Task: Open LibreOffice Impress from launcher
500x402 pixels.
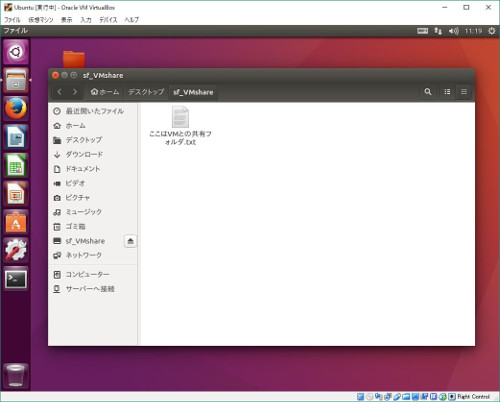Action: pyautogui.click(x=16, y=194)
